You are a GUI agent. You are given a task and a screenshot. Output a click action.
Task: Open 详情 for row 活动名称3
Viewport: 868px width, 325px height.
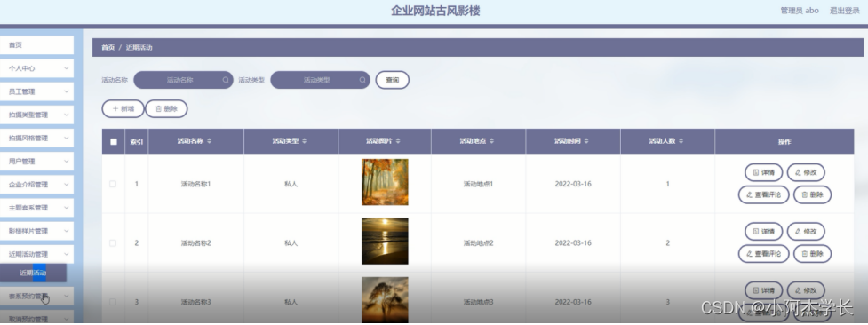pyautogui.click(x=763, y=290)
